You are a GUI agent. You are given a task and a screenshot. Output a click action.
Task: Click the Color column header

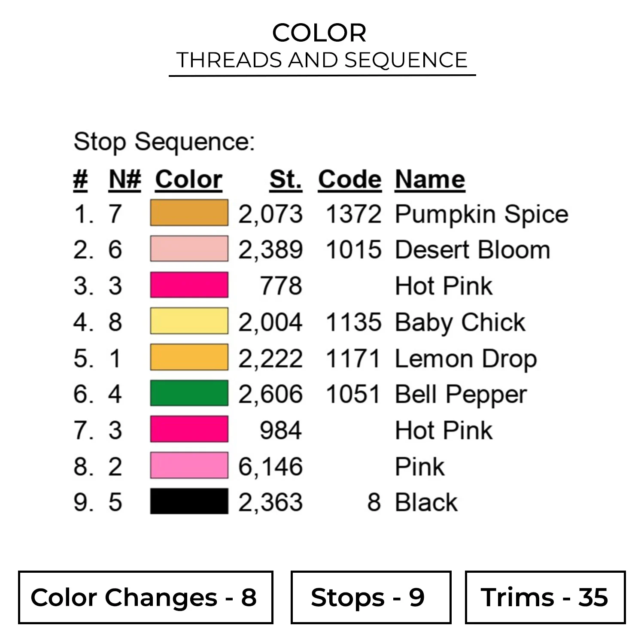[x=188, y=179]
